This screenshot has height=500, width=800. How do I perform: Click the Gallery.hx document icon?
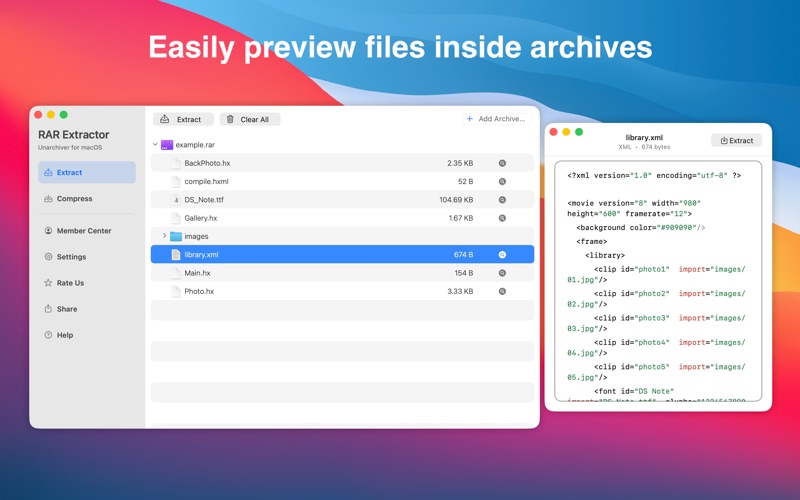[176, 218]
